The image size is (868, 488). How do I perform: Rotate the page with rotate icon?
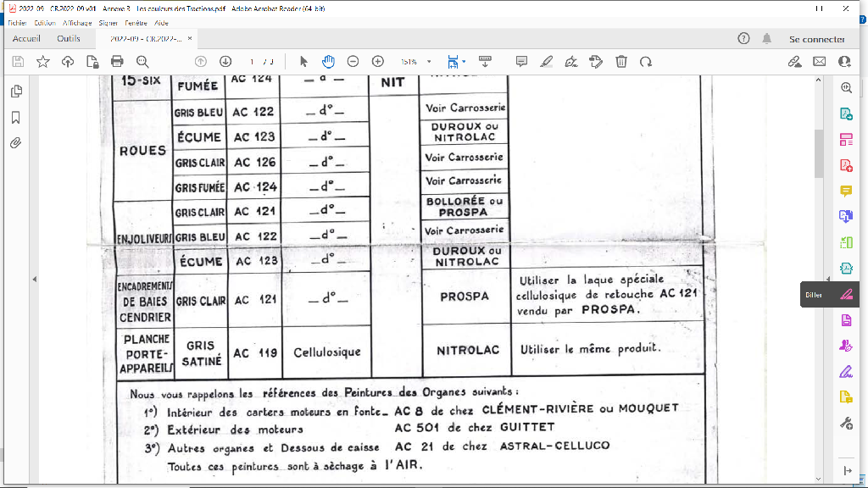tap(646, 61)
